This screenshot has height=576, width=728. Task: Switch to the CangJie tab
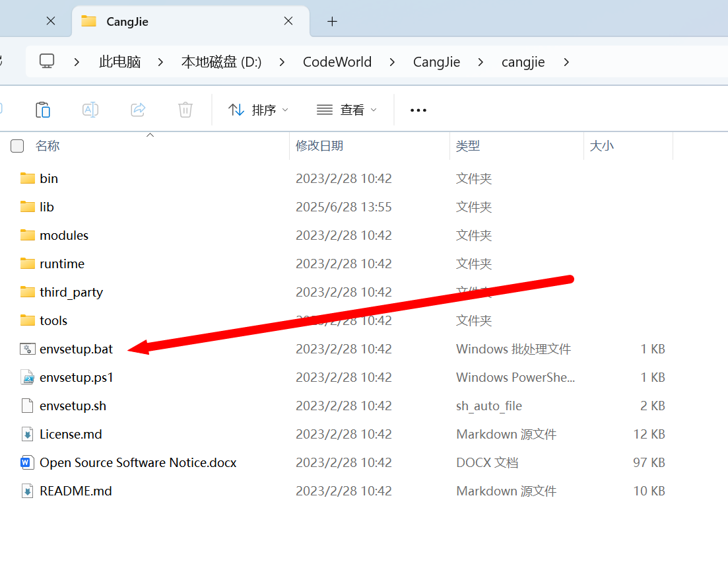coord(127,21)
